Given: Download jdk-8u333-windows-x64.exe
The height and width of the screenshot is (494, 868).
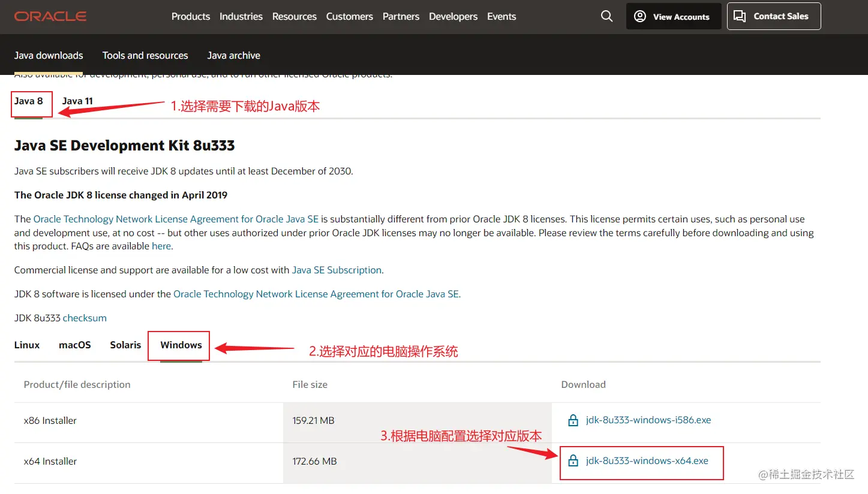Looking at the screenshot, I should pyautogui.click(x=647, y=461).
